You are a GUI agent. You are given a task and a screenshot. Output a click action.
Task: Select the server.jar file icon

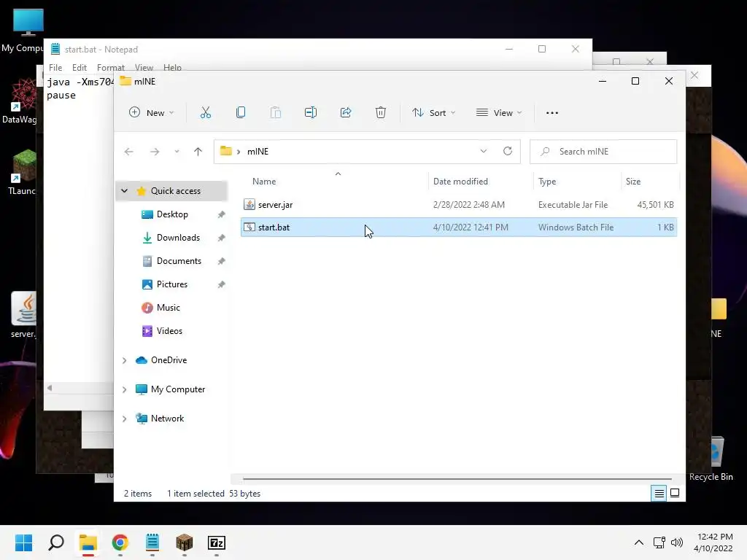point(249,204)
